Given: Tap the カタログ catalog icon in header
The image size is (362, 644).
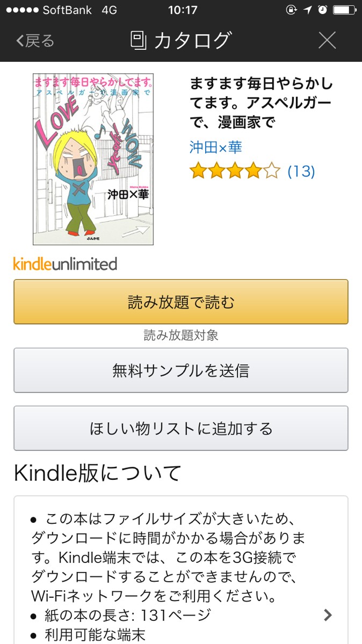Looking at the screenshot, I should (139, 41).
